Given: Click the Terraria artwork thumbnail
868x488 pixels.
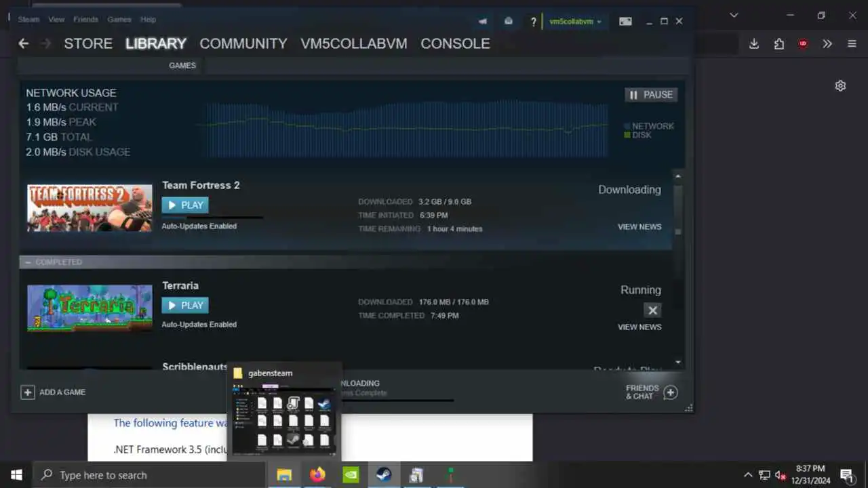Looking at the screenshot, I should point(90,308).
